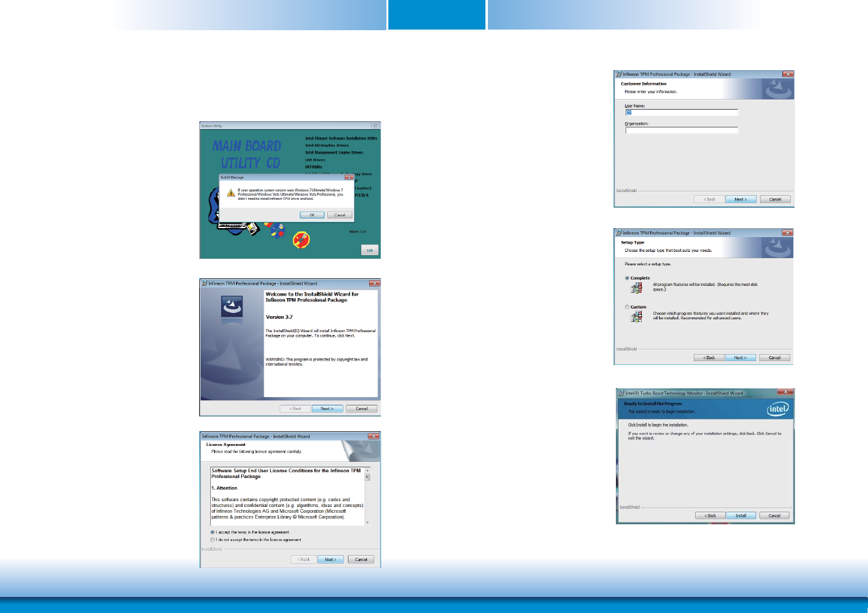Close the Welcome wizard dialog
The width and height of the screenshot is (868, 613).
[374, 283]
